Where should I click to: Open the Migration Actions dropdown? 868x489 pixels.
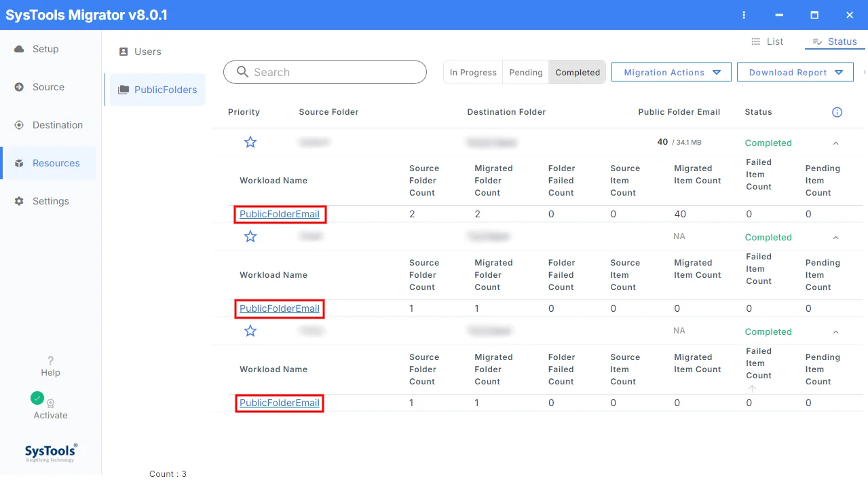tap(671, 73)
